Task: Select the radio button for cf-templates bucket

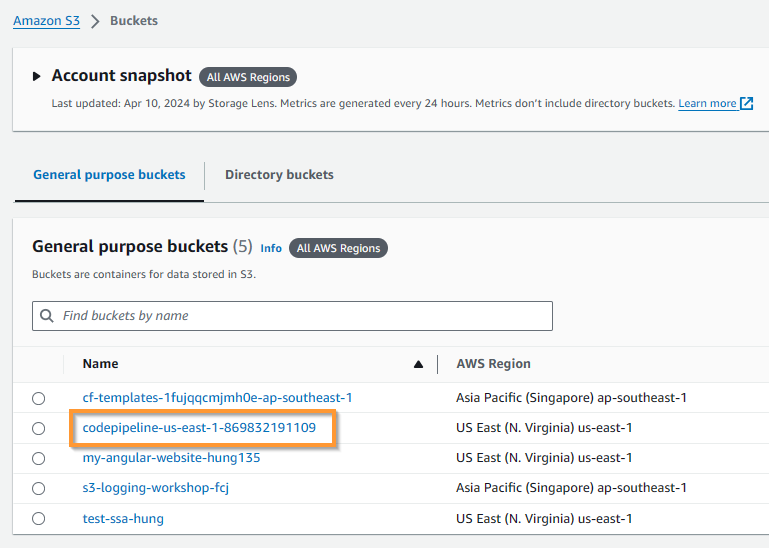Action: [x=39, y=398]
